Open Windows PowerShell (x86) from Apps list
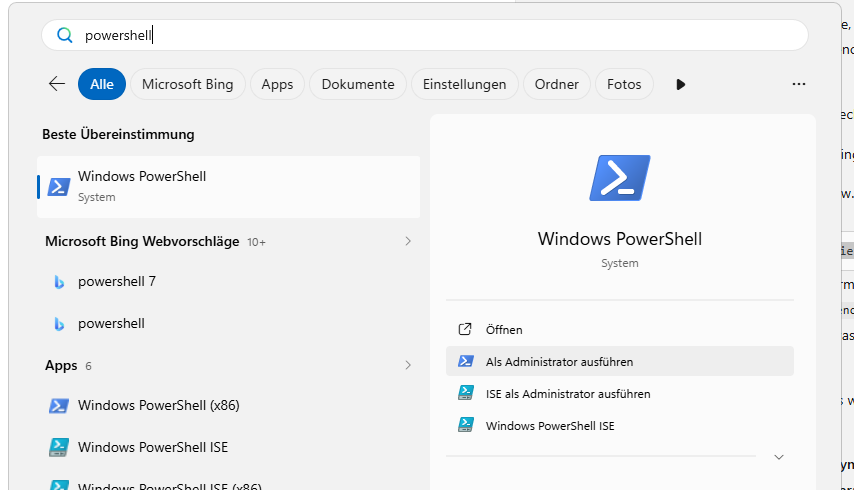This screenshot has width=854, height=490. [228, 406]
